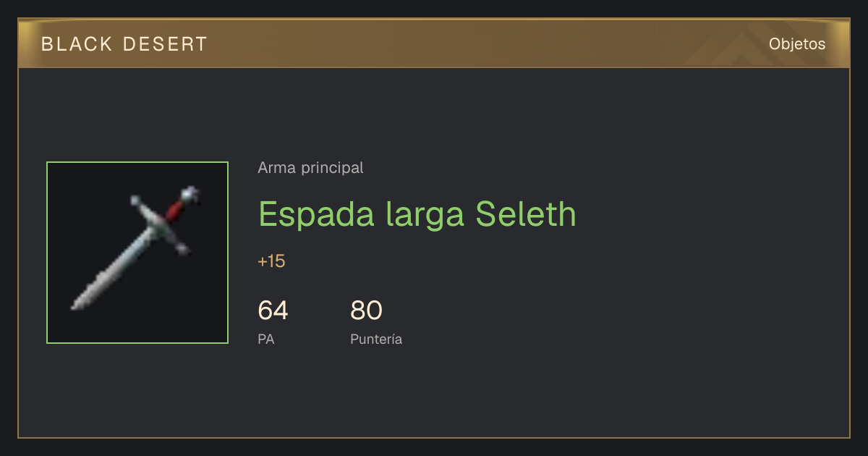868x456 pixels.
Task: Select the sword's red hilt grip
Action: coord(174,209)
